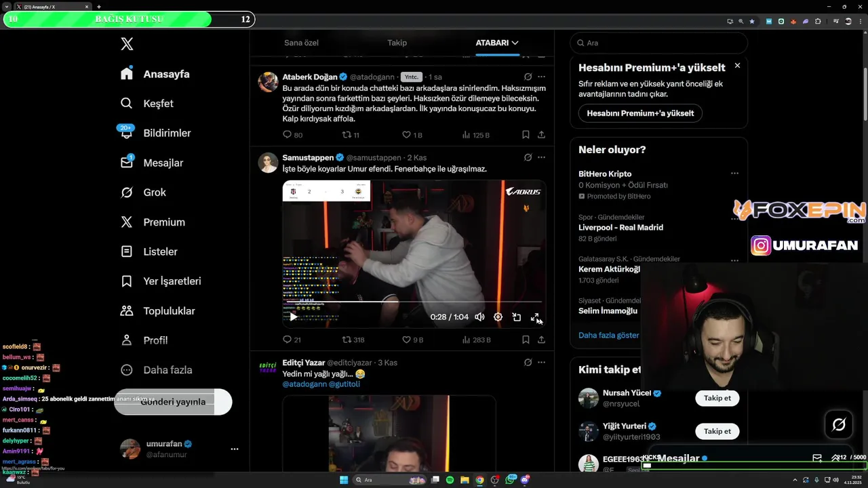The width and height of the screenshot is (868, 488).
Task: Open Yer İşaretleri bookmarks
Action: coord(161,281)
